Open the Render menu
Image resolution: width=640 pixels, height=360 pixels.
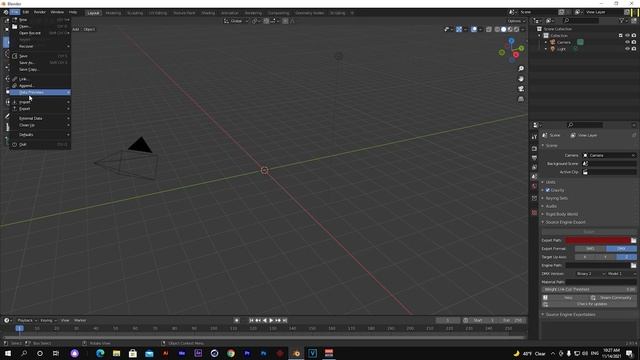click(40, 12)
